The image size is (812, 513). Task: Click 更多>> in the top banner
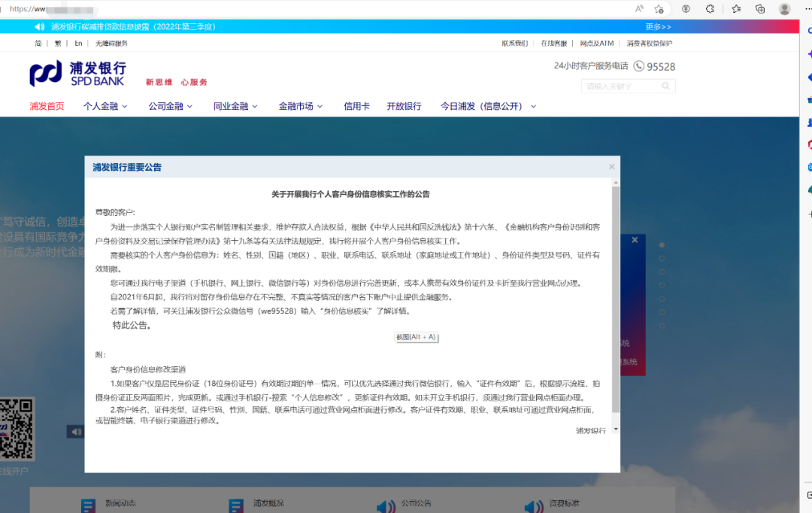click(658, 27)
